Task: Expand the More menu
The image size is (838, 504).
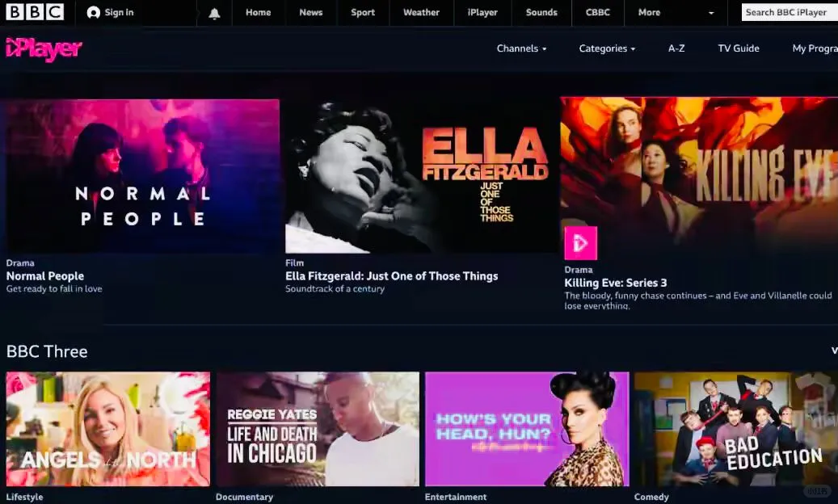Action: pos(676,12)
